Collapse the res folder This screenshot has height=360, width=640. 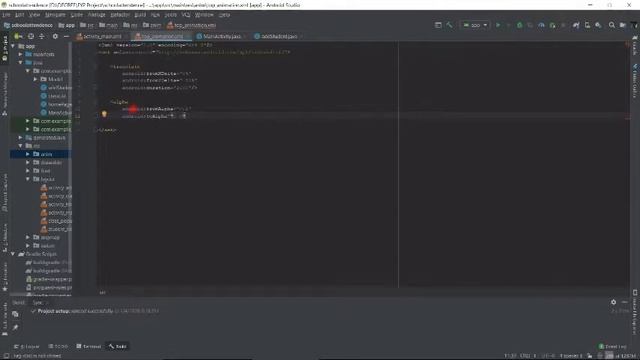coord(20,146)
